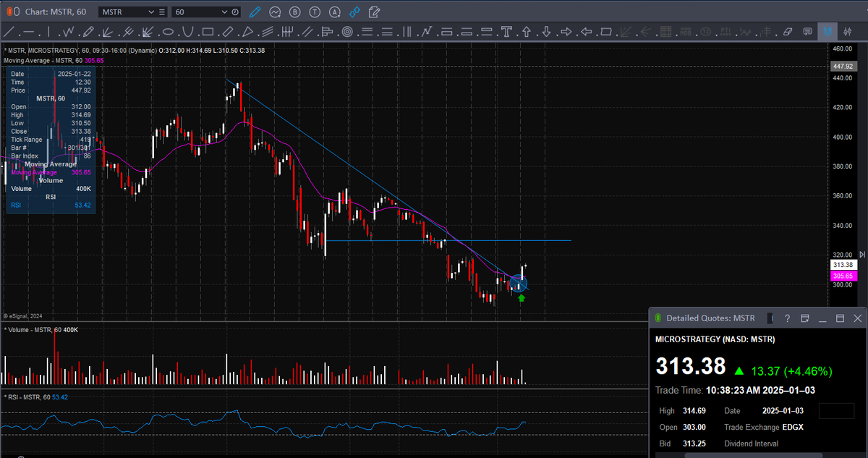Click the circled T icon in title bar
Image resolution: width=868 pixels, height=458 pixels.
point(314,12)
